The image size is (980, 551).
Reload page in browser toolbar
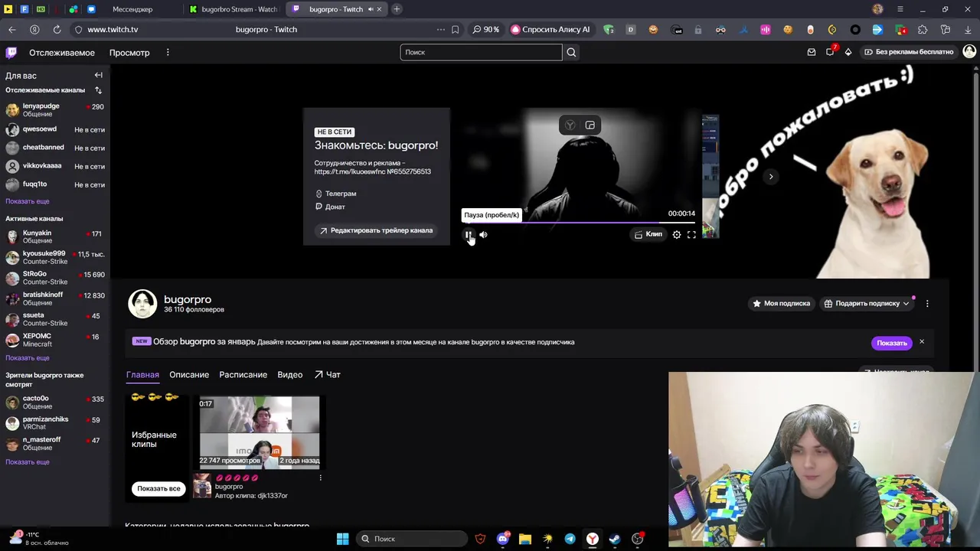[57, 29]
